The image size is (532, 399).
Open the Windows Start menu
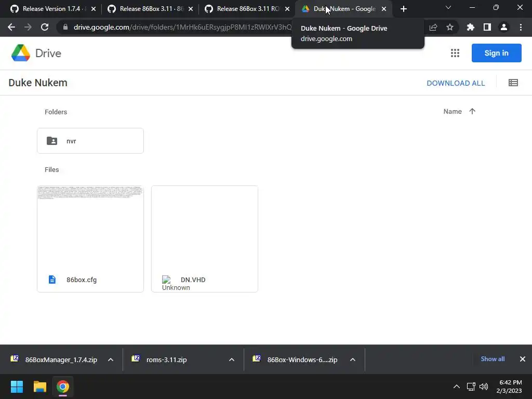[17, 387]
